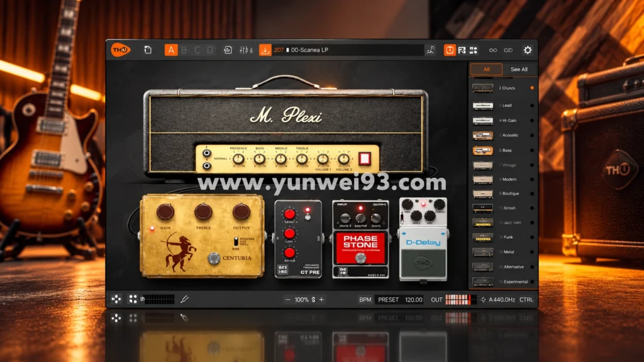
Task: Click the tuning icon before A 440.0Hz
Action: 484,300
